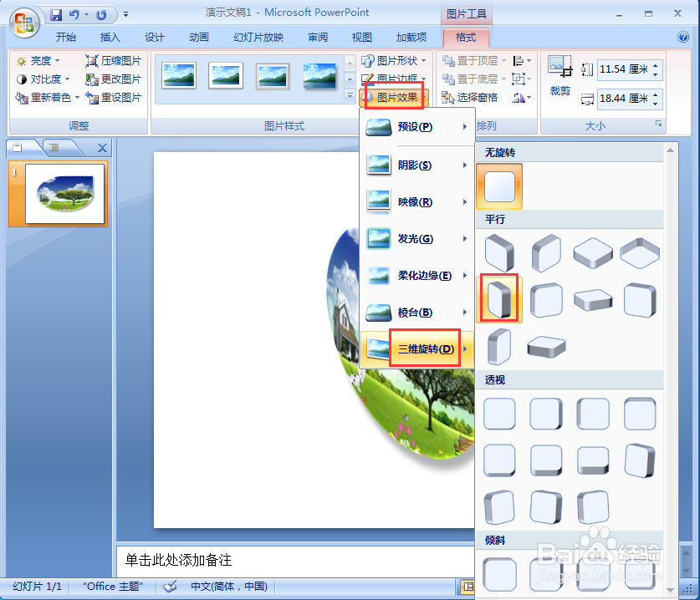
Task: Expand the picture styles gallery more arrow
Action: click(350, 96)
